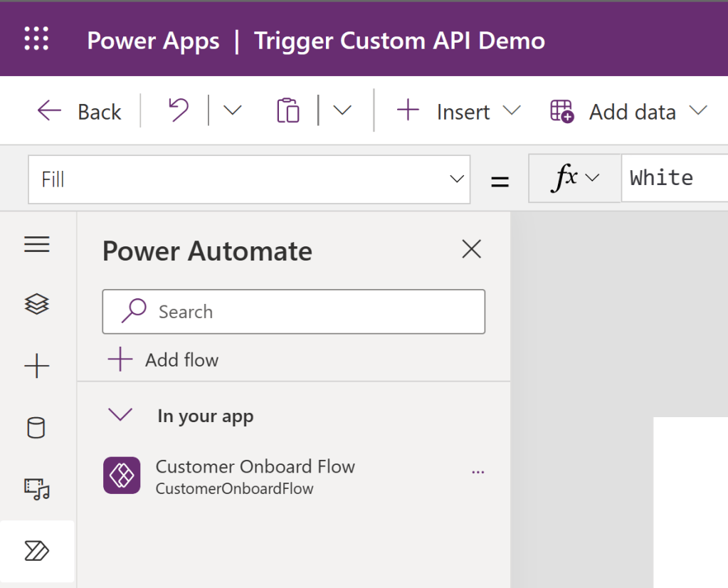Click the Undo icon
The width and height of the screenshot is (728, 588).
[x=177, y=111]
